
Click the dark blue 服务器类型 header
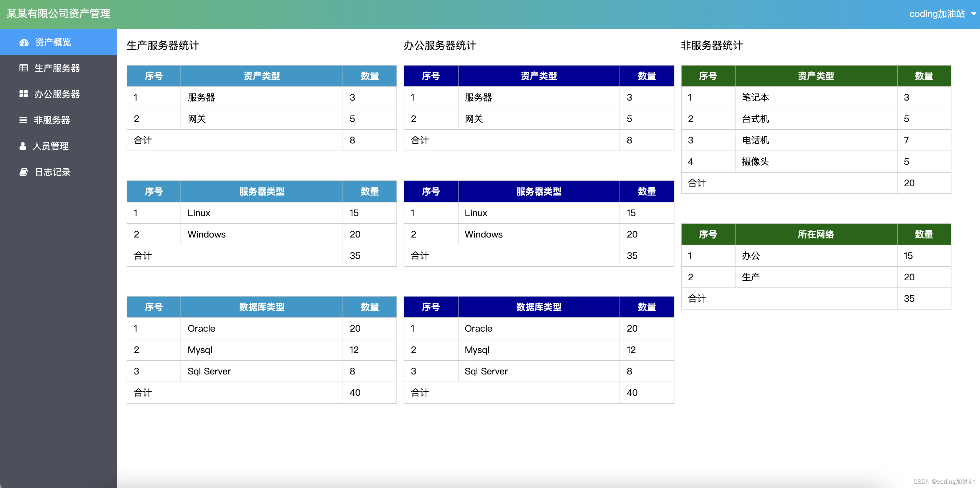click(x=539, y=191)
